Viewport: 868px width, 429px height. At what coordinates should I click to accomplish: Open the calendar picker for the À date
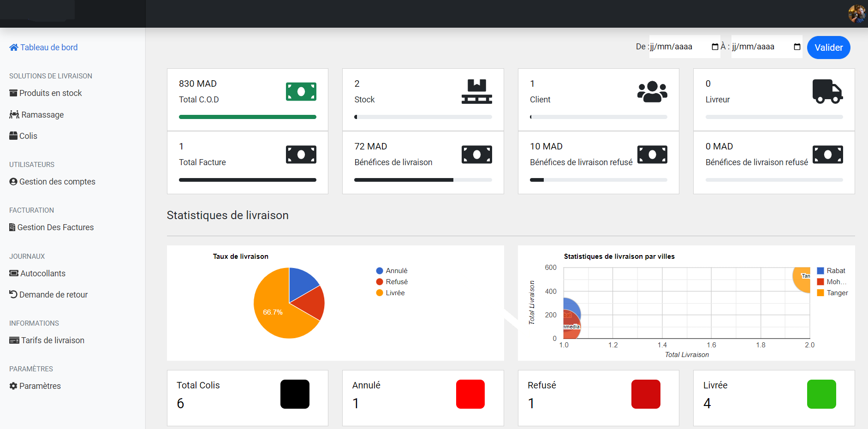[797, 47]
